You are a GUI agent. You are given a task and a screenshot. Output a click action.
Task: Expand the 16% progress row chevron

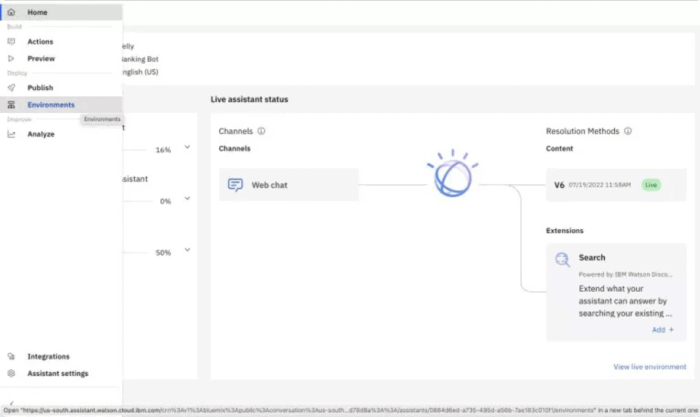[187, 148]
